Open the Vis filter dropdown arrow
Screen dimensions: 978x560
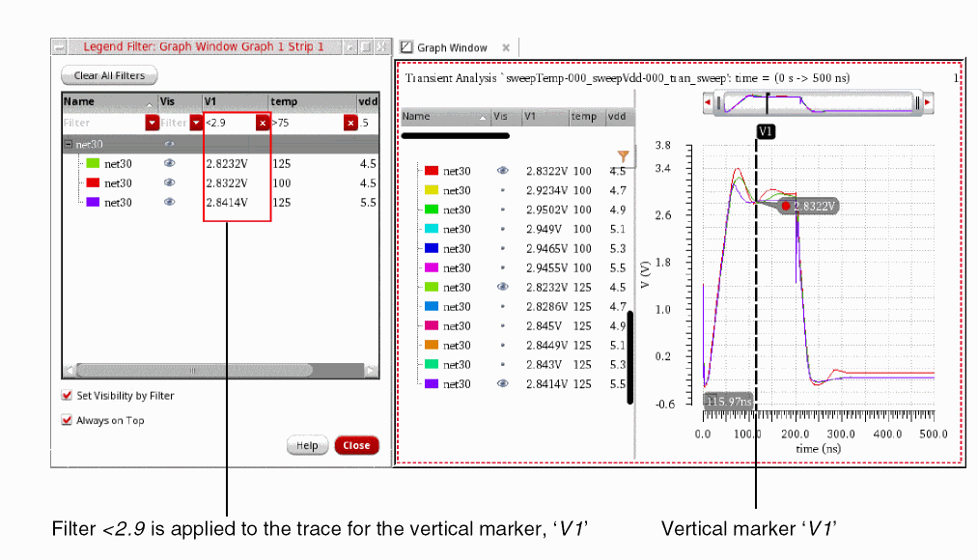click(194, 123)
